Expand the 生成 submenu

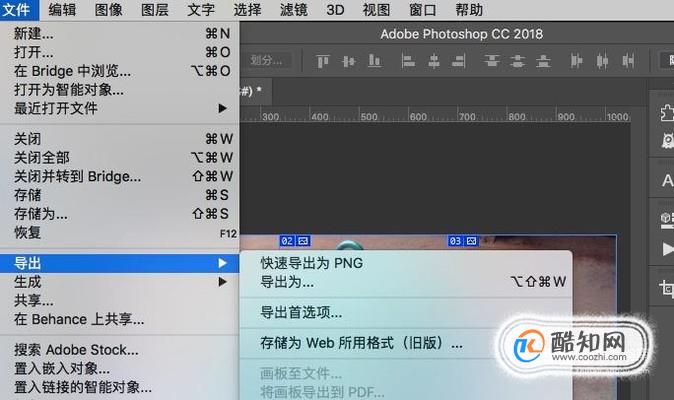119,282
